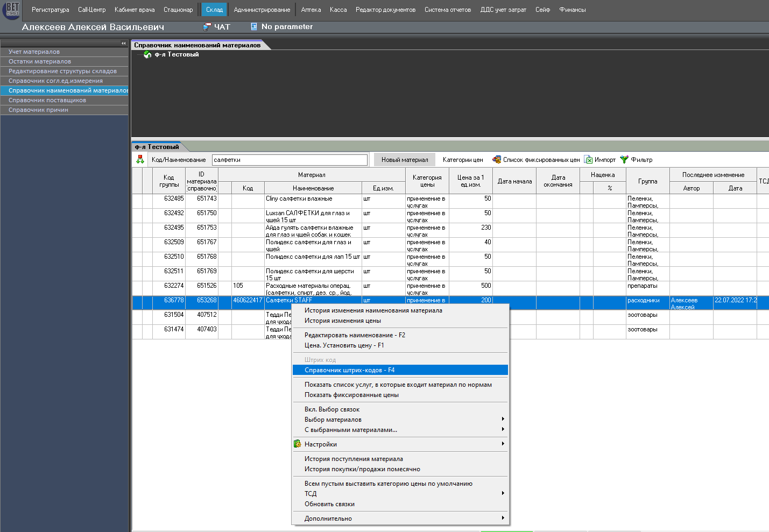
Task: Click the Фильтр funnel icon
Action: click(x=624, y=160)
